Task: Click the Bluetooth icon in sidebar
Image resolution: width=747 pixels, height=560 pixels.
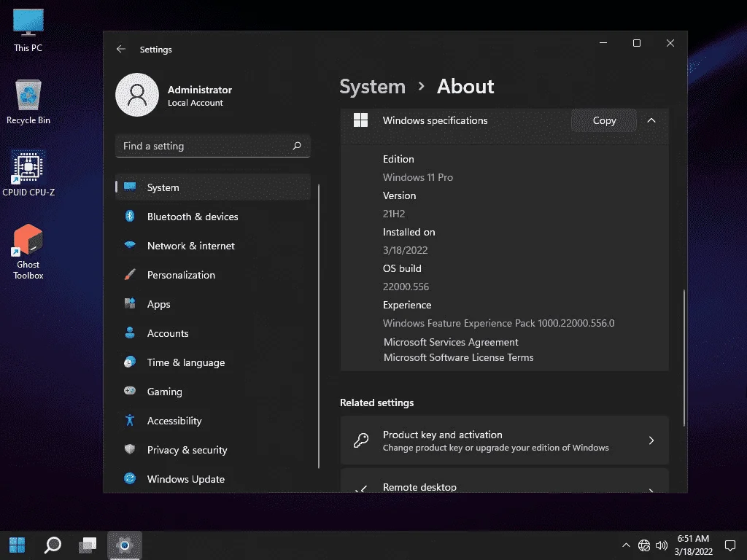Action: click(130, 216)
